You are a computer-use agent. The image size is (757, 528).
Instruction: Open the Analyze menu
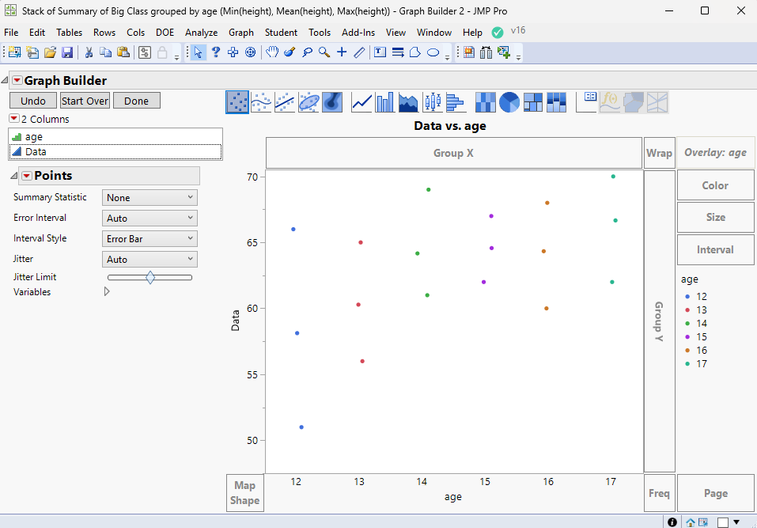[201, 32]
